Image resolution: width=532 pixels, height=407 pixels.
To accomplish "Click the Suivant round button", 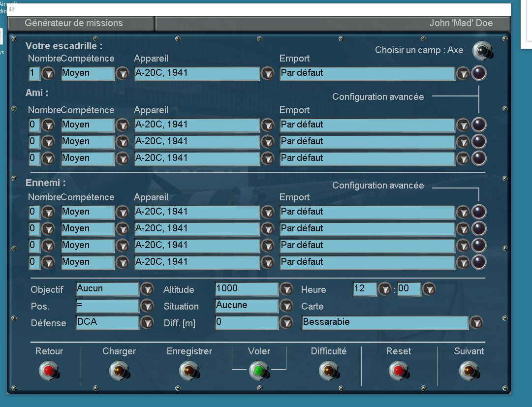I will (468, 370).
